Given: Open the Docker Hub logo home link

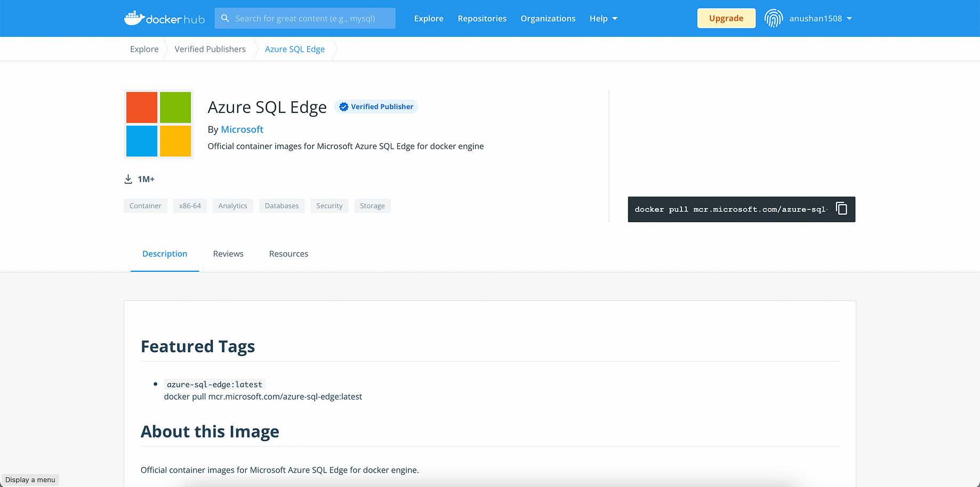Looking at the screenshot, I should 164,19.
